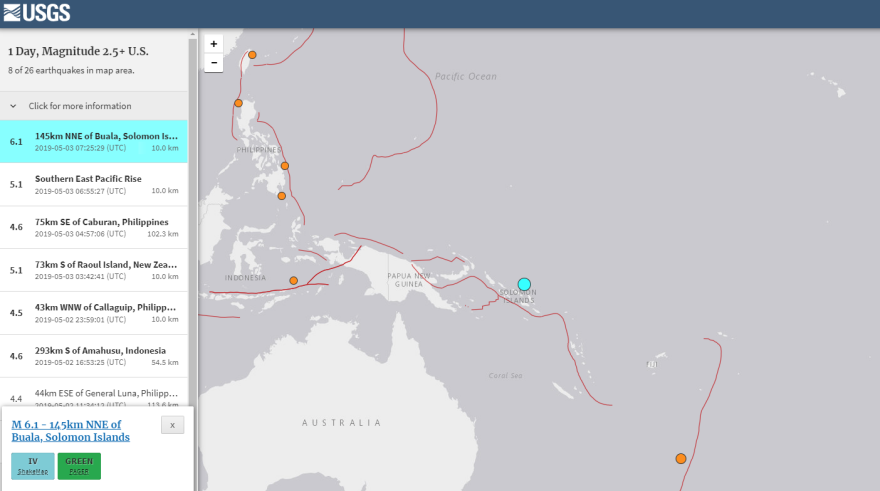The width and height of the screenshot is (880, 491).
Task: Expand 'Click for more information' section
Action: tap(80, 106)
